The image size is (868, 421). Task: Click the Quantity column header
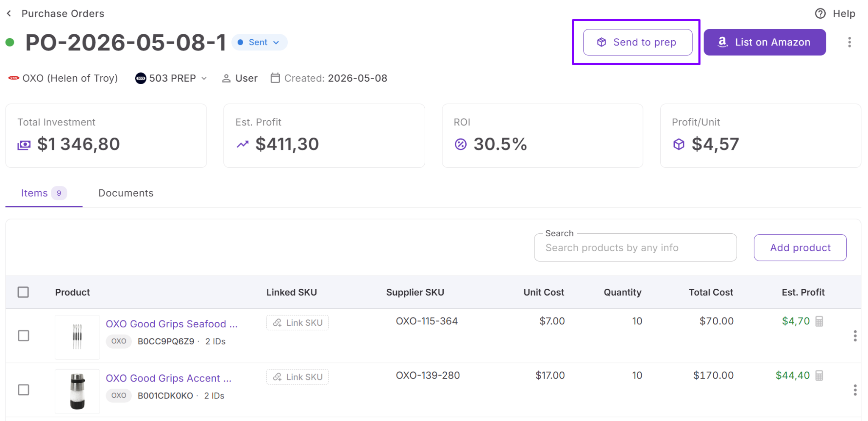tap(623, 292)
